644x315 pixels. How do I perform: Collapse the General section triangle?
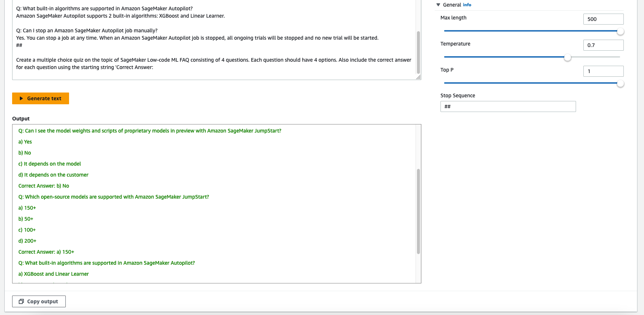click(x=438, y=5)
